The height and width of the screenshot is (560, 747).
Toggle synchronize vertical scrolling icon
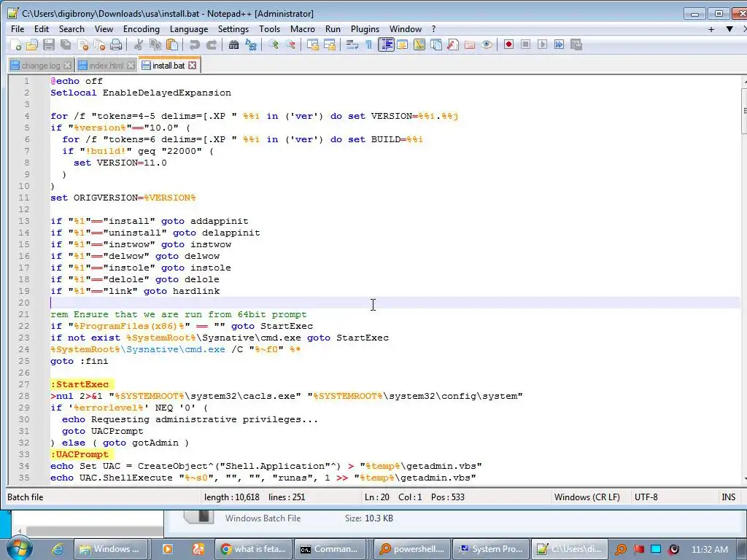pos(313,44)
